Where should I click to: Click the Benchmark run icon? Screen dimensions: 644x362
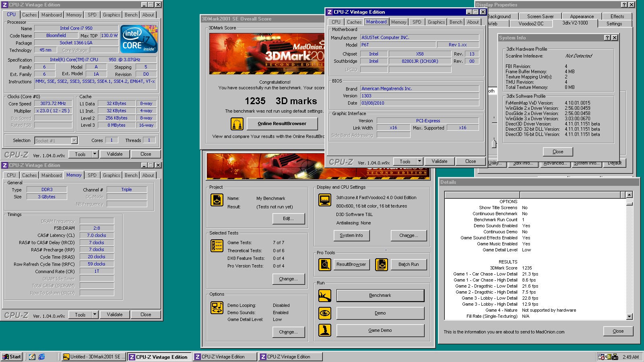[x=325, y=296]
